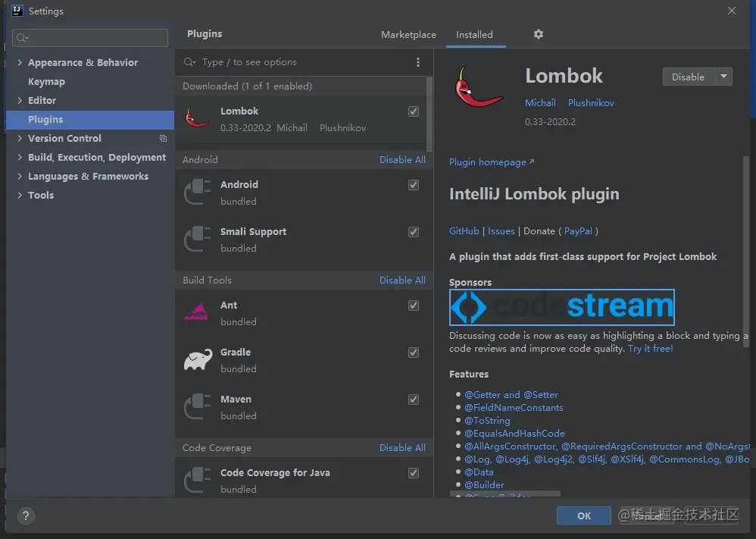Image resolution: width=756 pixels, height=539 pixels.
Task: Click the Plushnikov author link
Action: pyautogui.click(x=591, y=103)
